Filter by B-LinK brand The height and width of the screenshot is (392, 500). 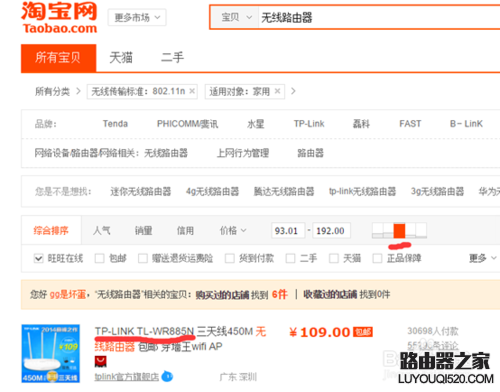click(466, 124)
